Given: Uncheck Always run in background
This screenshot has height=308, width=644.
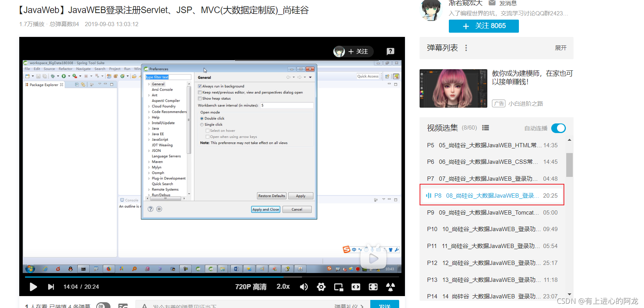Looking at the screenshot, I should tap(199, 86).
